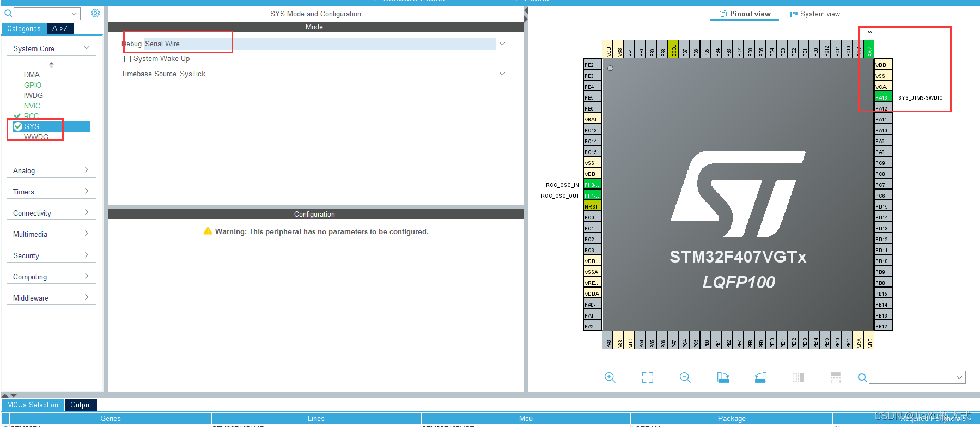
Task: Open the peripheral search combo box
Action: tap(47, 13)
